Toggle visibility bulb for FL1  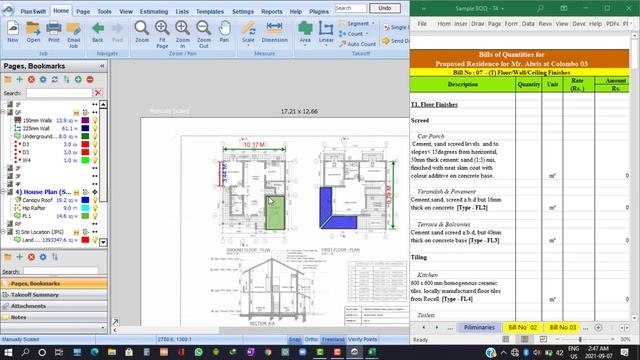tap(95, 216)
